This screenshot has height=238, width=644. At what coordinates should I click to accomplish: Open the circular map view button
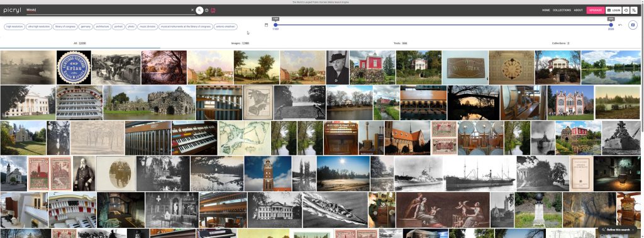pyautogui.click(x=633, y=25)
